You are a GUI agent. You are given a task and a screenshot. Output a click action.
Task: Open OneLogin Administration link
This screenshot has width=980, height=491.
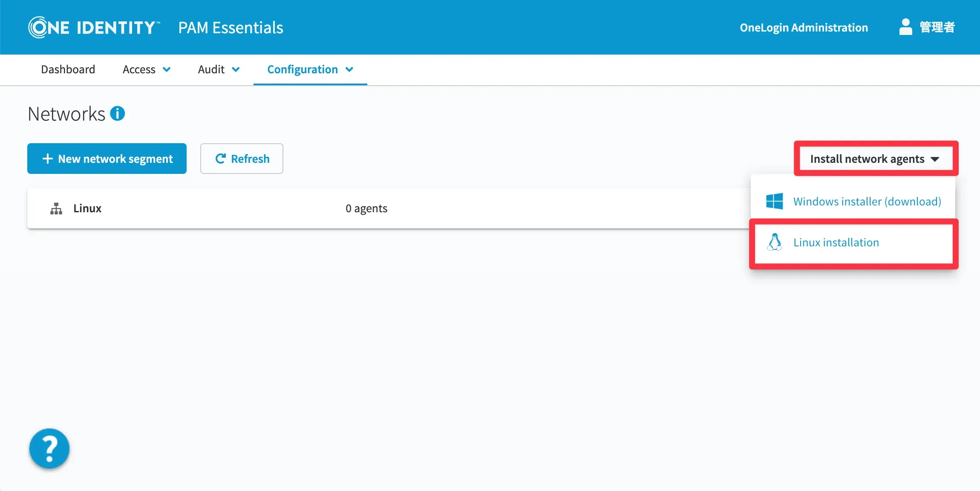[x=804, y=27]
